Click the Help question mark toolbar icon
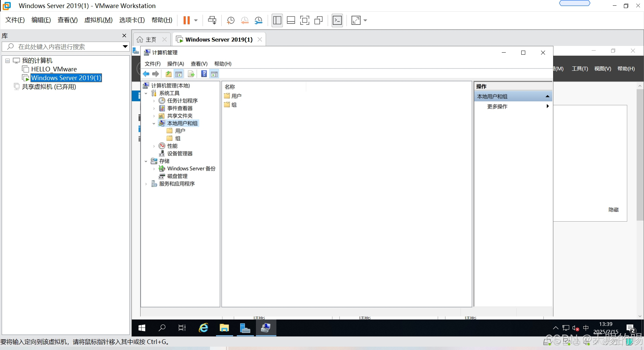The image size is (644, 350). click(204, 74)
